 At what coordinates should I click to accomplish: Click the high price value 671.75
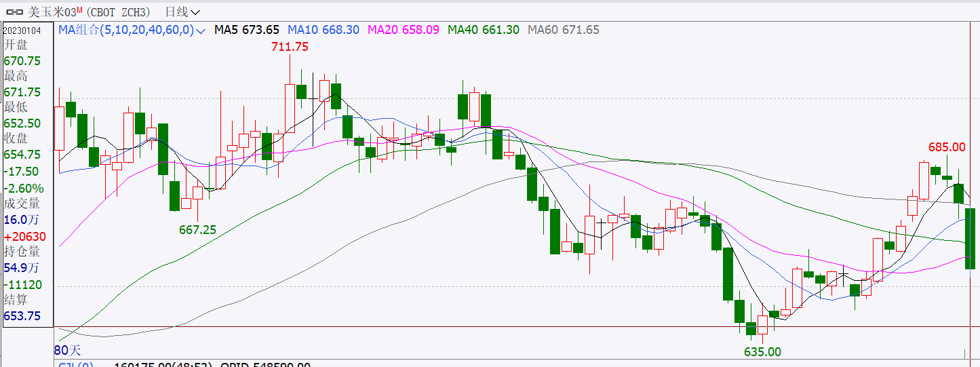tap(22, 92)
